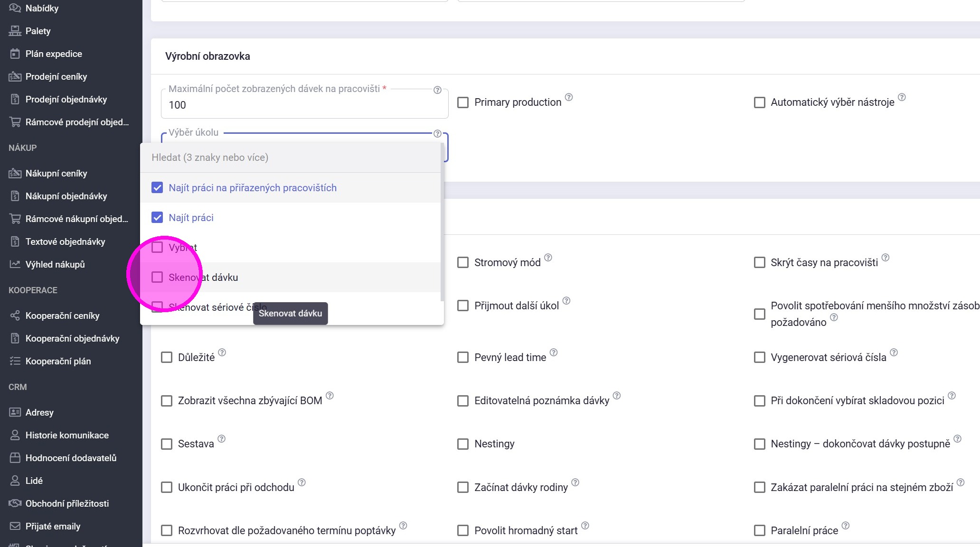980x547 pixels.
Task: Enable Automatický výběr nástroje checkbox
Action: point(759,102)
